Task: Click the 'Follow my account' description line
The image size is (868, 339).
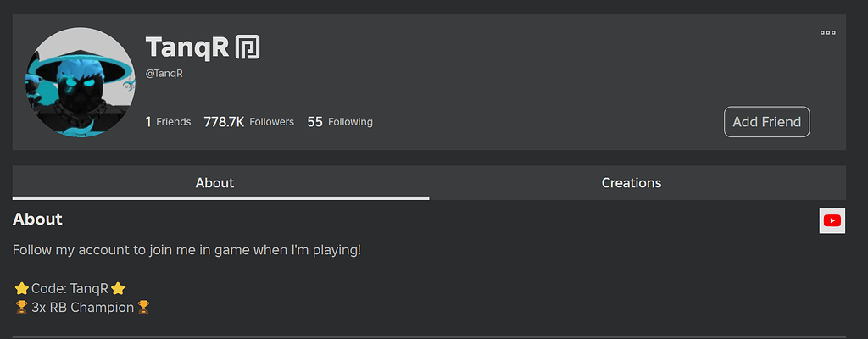Action: (186, 250)
